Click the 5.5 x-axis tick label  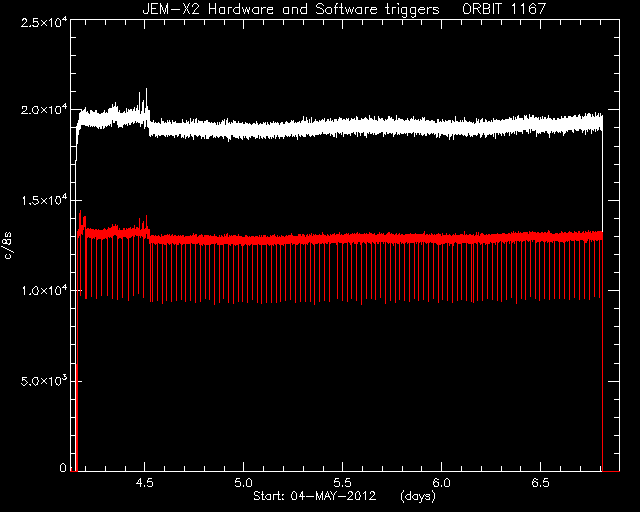(342, 483)
